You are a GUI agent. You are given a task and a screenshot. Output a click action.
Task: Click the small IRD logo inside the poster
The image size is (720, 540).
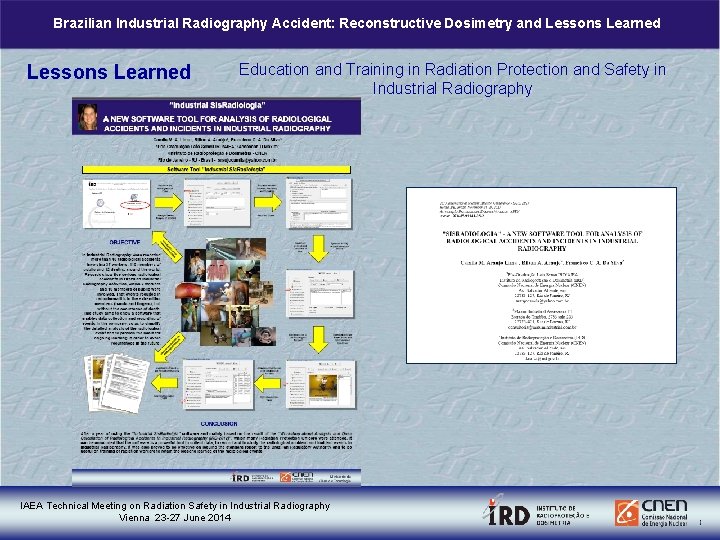[240, 478]
